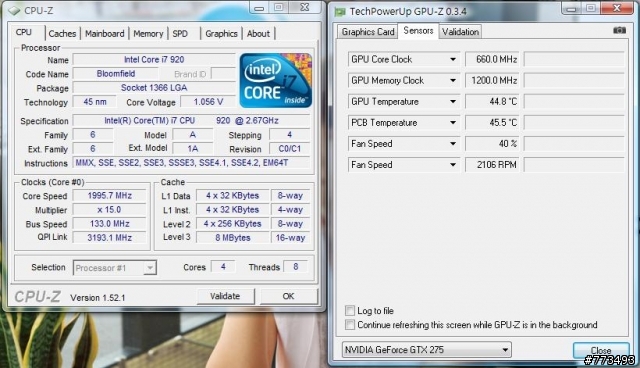Click the Close button in GPU-Z
Image resolution: width=640 pixels, height=368 pixels.
(601, 350)
